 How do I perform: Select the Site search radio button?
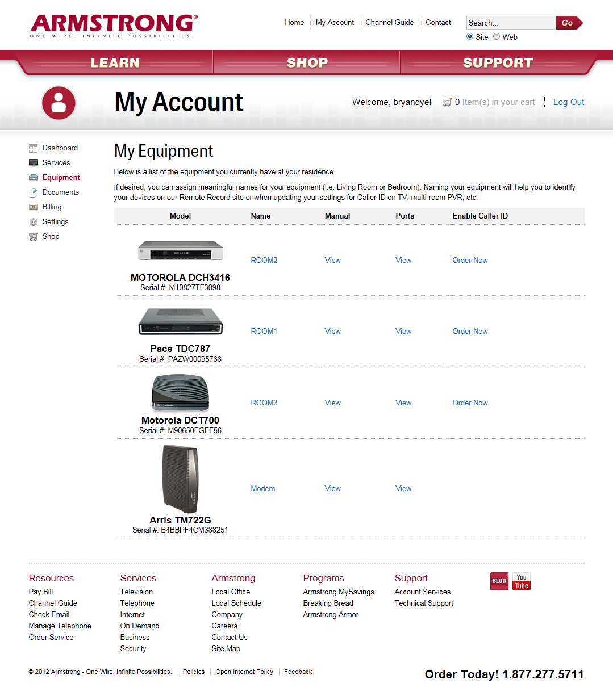470,36
